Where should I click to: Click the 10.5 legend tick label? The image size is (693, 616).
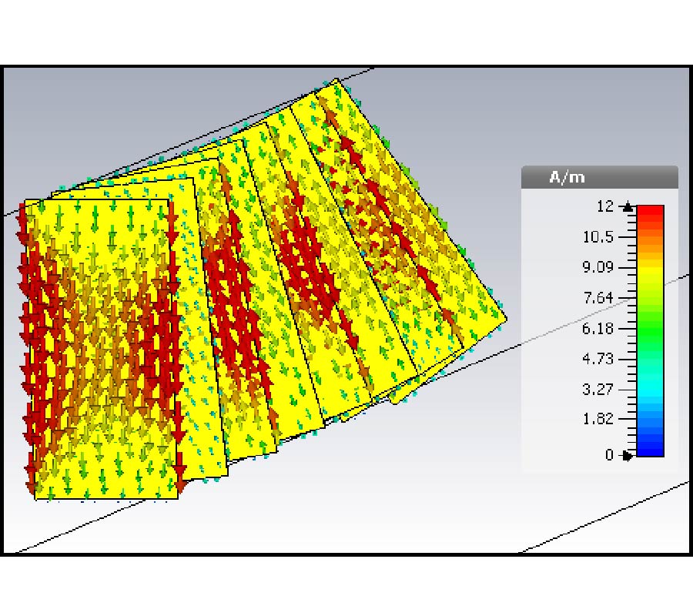point(598,236)
